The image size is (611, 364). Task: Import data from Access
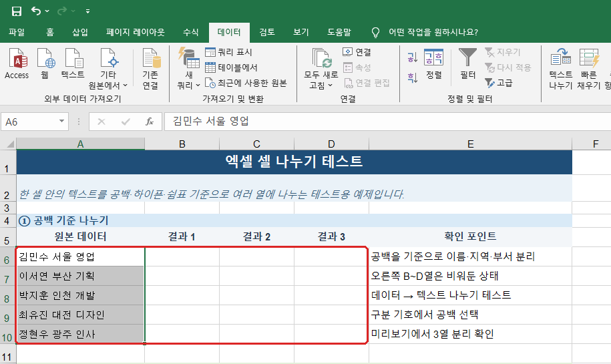click(x=17, y=64)
